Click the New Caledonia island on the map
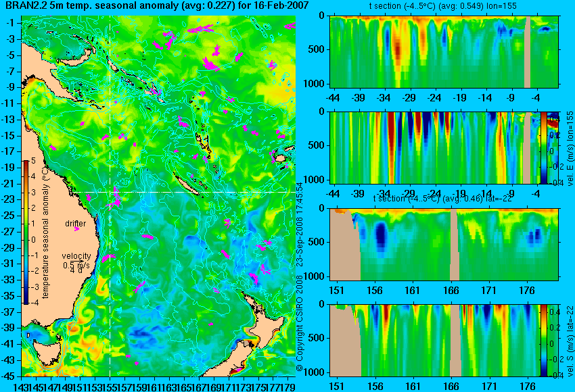 point(187,185)
